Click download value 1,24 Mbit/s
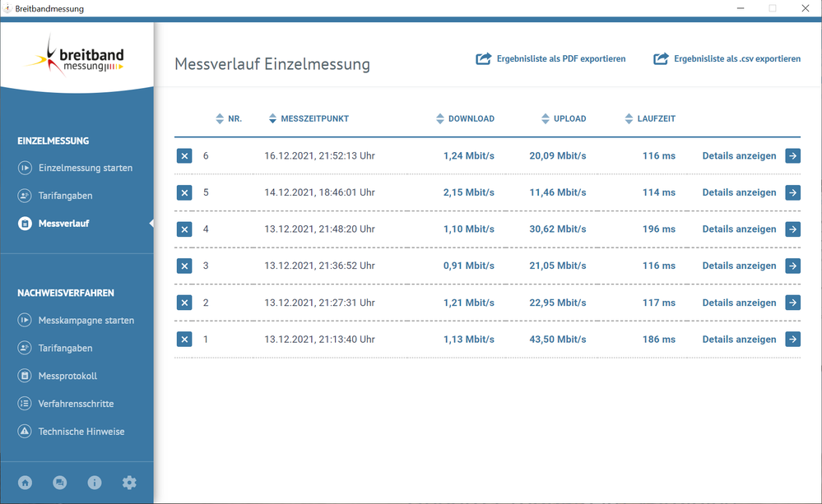The image size is (822, 504). tap(469, 155)
